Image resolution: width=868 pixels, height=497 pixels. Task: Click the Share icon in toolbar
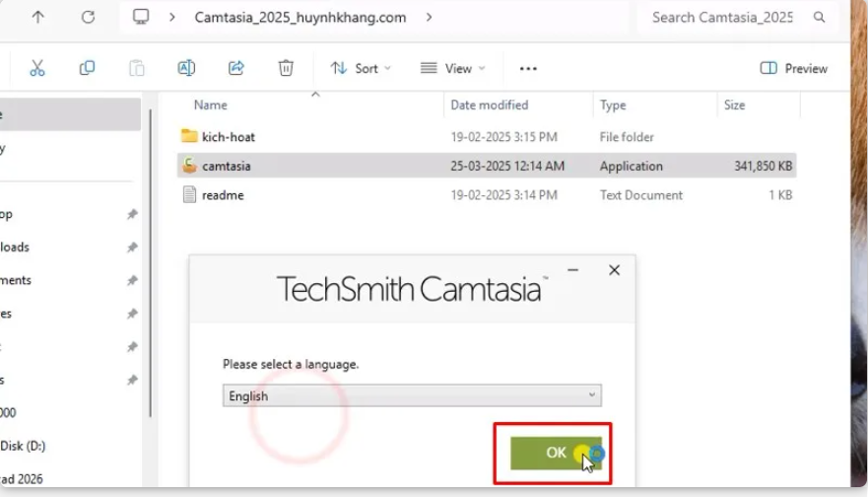236,68
